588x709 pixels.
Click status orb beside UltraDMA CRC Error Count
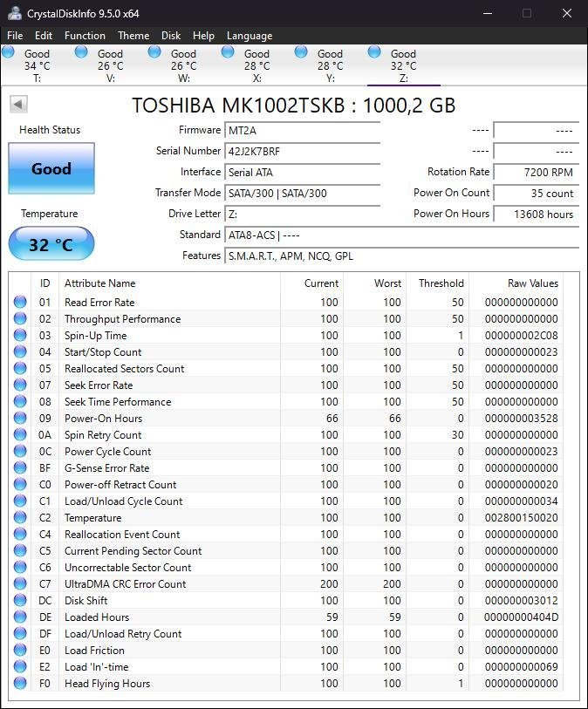coord(20,584)
